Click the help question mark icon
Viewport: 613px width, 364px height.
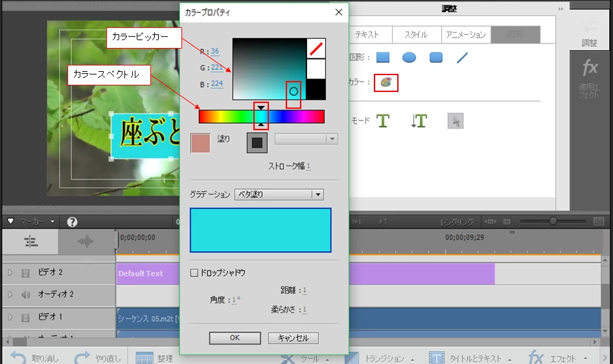[x=72, y=222]
